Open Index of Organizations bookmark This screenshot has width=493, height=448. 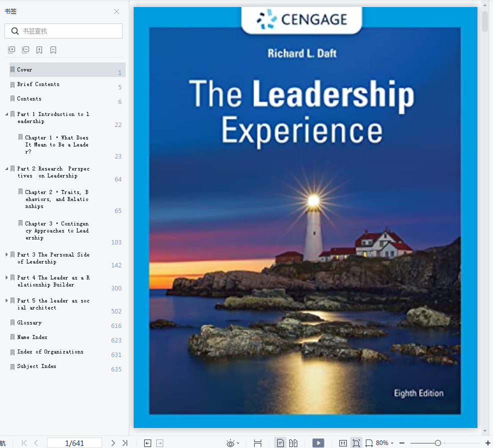(x=51, y=351)
